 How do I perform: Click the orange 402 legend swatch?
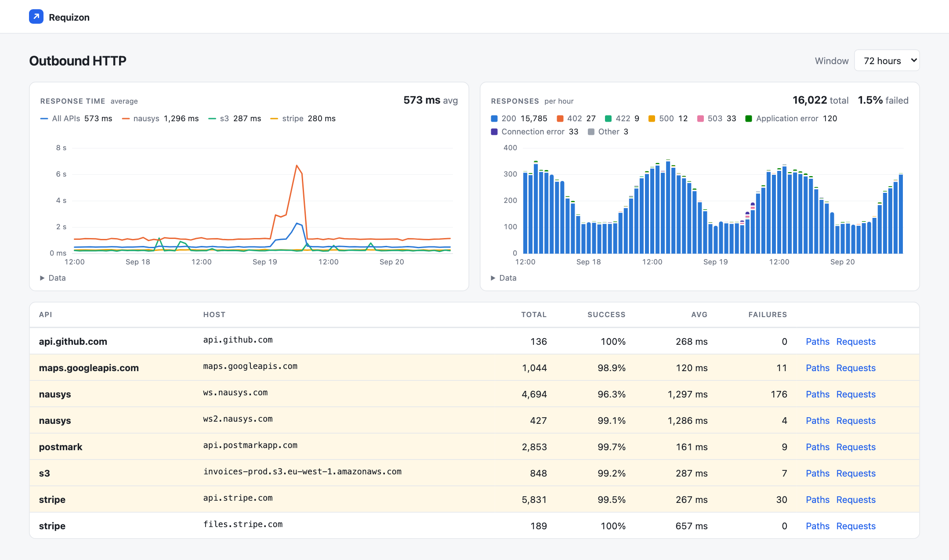point(560,119)
